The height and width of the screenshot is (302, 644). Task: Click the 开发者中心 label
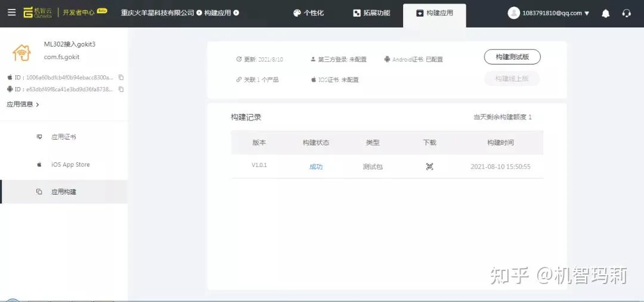tap(79, 13)
